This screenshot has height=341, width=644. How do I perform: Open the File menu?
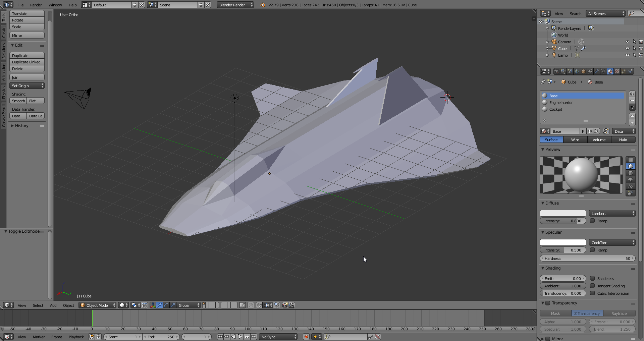point(20,5)
